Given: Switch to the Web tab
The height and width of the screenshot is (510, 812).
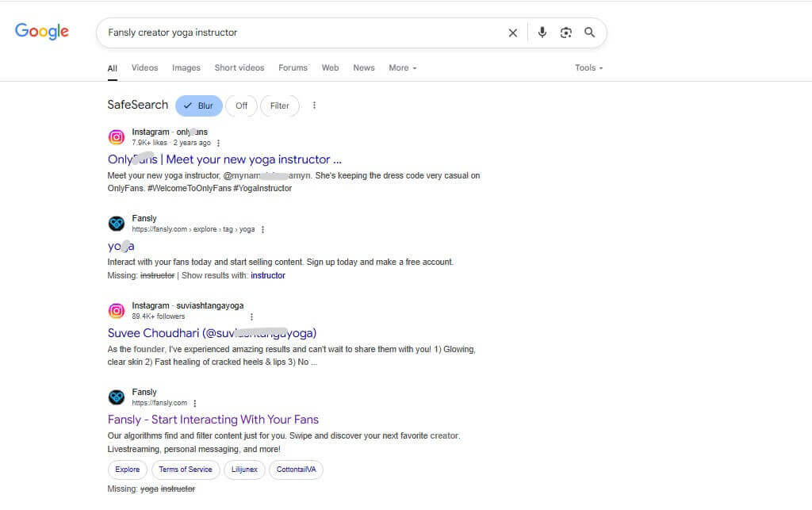Looking at the screenshot, I should pos(330,68).
